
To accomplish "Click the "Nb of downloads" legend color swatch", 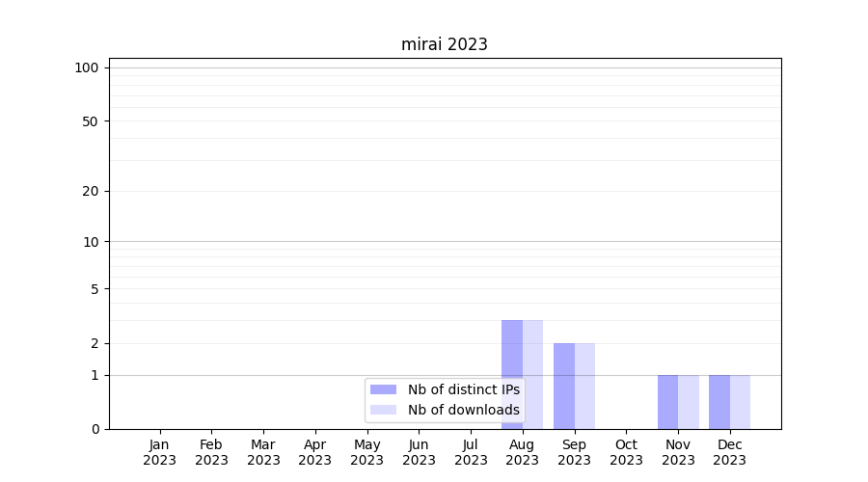I will (x=383, y=410).
